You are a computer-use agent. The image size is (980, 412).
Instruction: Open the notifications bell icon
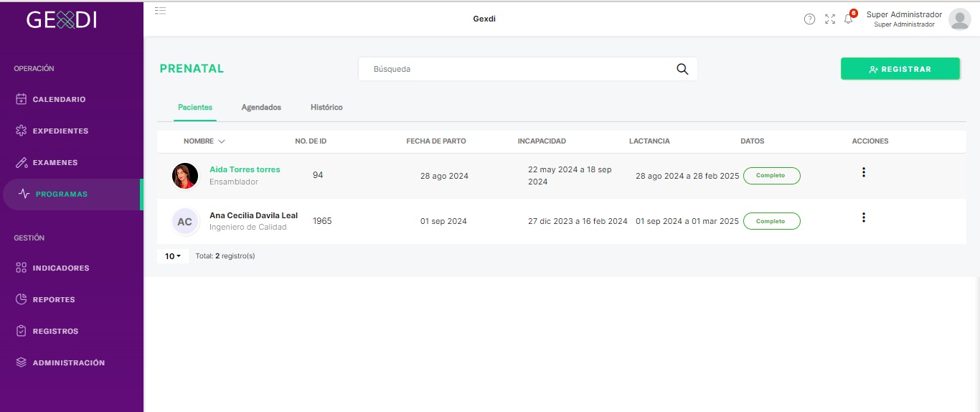click(x=848, y=19)
